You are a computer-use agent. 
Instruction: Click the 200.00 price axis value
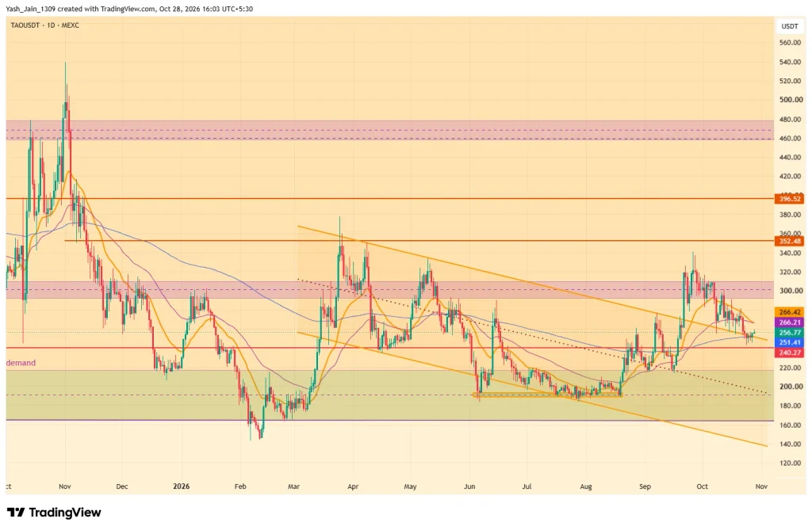[x=791, y=387]
